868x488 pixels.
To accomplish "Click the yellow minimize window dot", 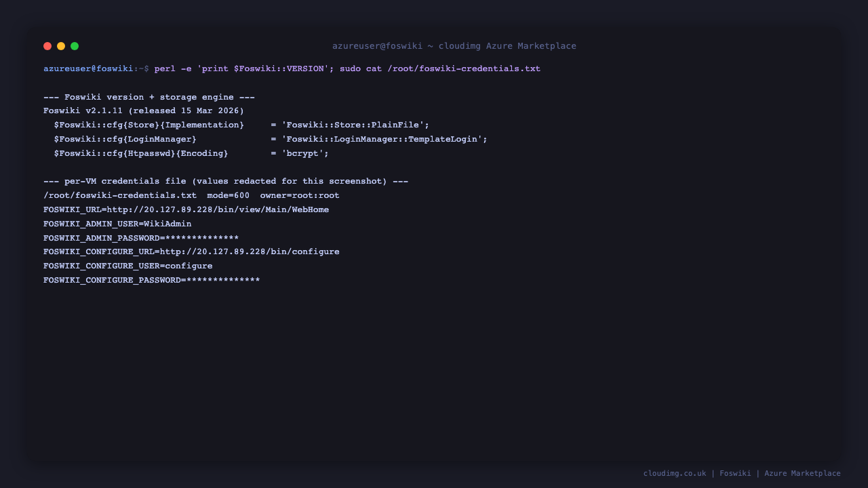I will 61,46.
